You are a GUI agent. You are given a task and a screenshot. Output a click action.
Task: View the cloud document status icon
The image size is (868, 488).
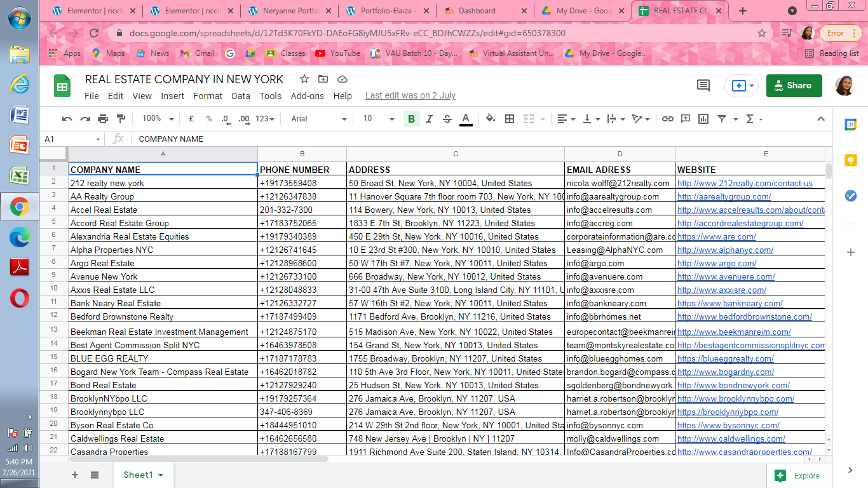click(342, 79)
